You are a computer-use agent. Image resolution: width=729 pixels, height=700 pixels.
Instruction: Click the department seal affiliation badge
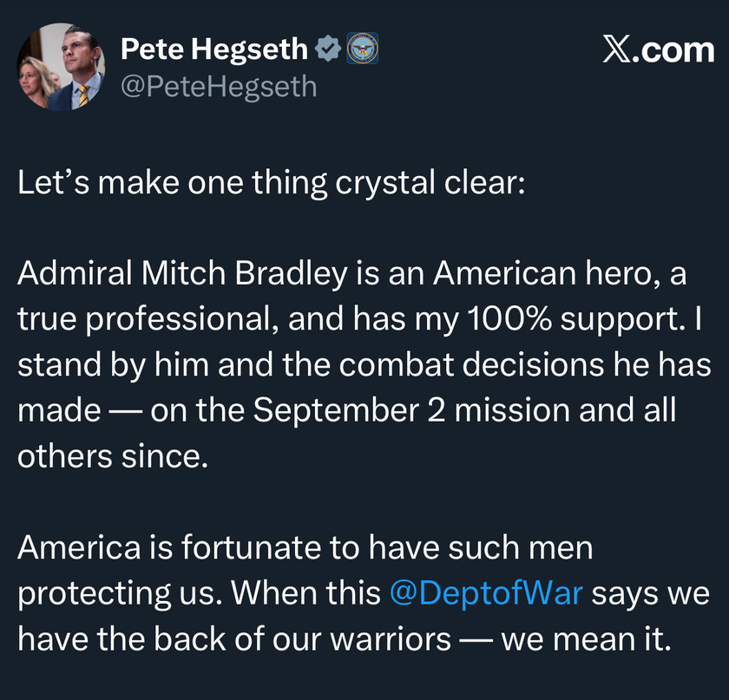[x=361, y=49]
